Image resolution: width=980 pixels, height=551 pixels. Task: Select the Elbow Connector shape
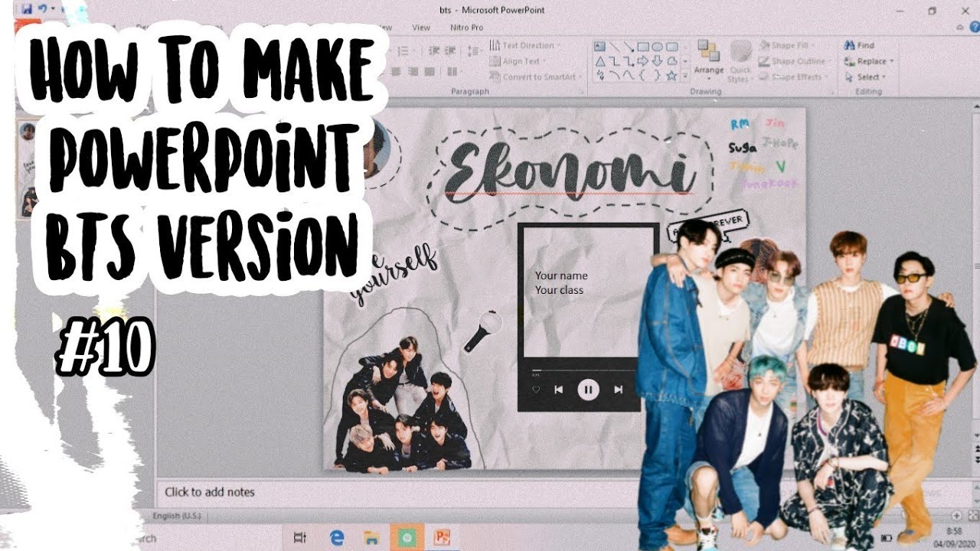614,61
